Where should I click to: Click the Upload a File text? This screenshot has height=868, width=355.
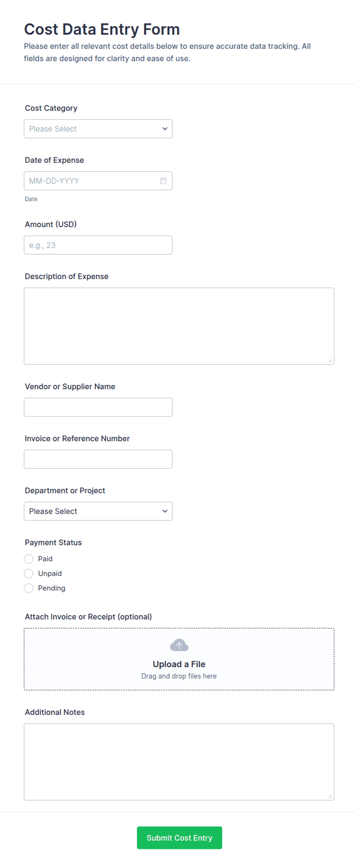click(x=179, y=664)
